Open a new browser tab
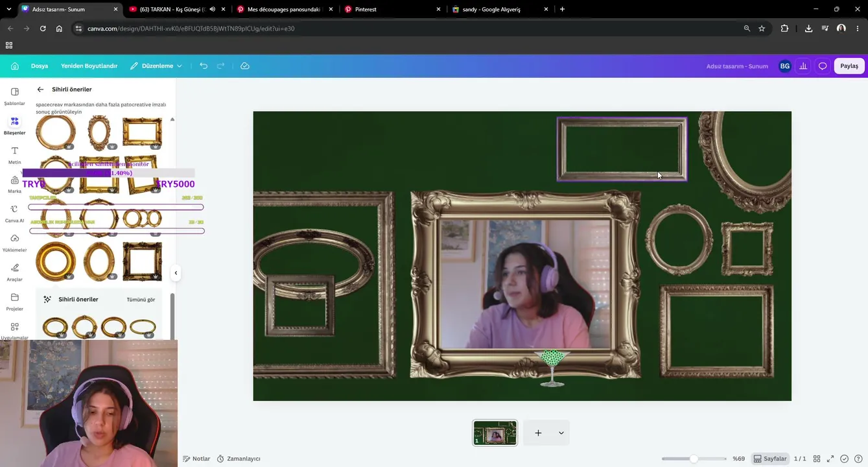This screenshot has height=467, width=868. pyautogui.click(x=562, y=9)
